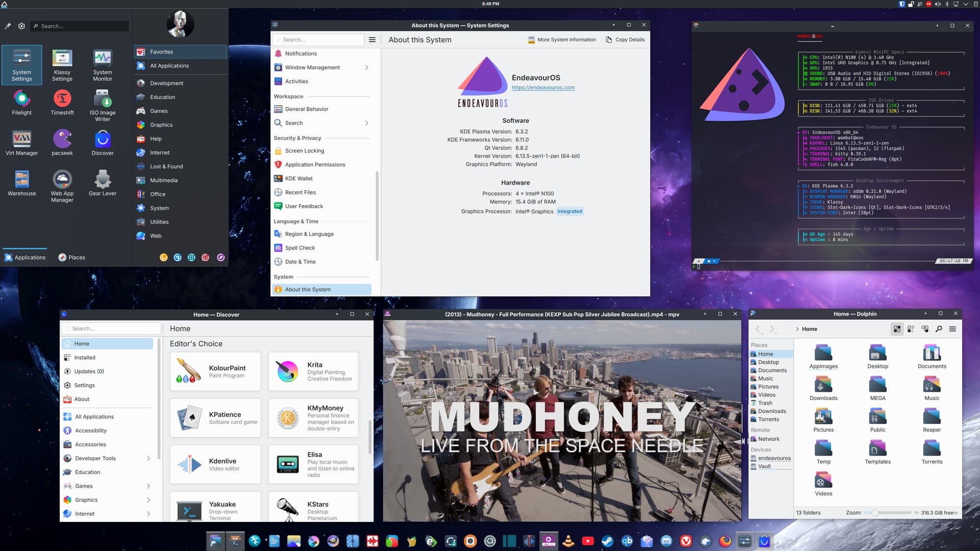This screenshot has width=980, height=551.
Task: Open Krita card in Discover
Action: point(313,371)
